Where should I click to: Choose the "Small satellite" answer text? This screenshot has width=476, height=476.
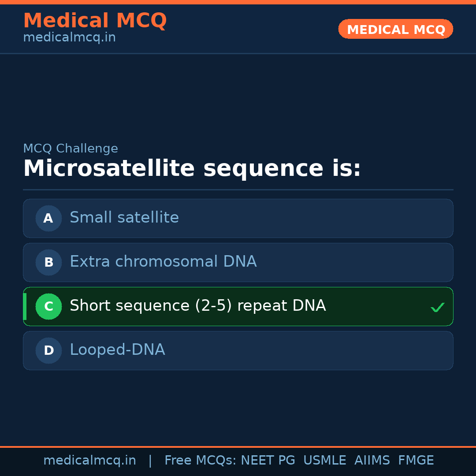124,218
